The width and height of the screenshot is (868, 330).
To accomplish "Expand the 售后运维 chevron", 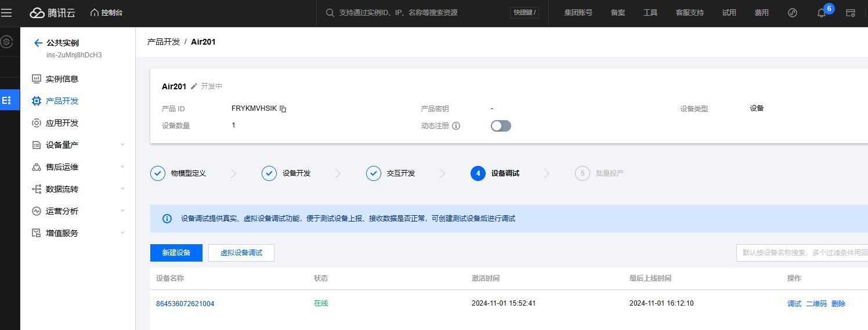I will pyautogui.click(x=122, y=166).
